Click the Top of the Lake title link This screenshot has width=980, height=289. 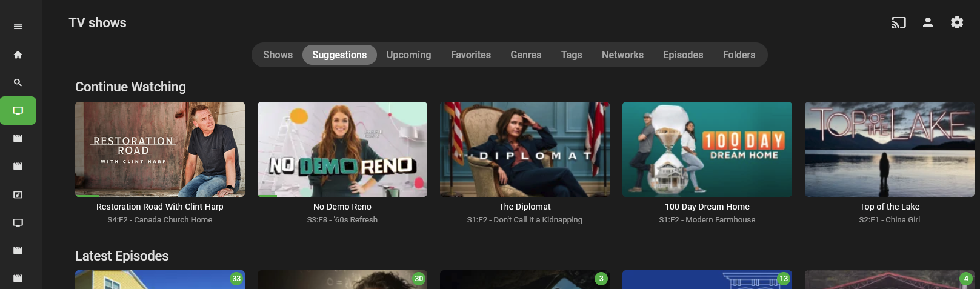(x=890, y=207)
